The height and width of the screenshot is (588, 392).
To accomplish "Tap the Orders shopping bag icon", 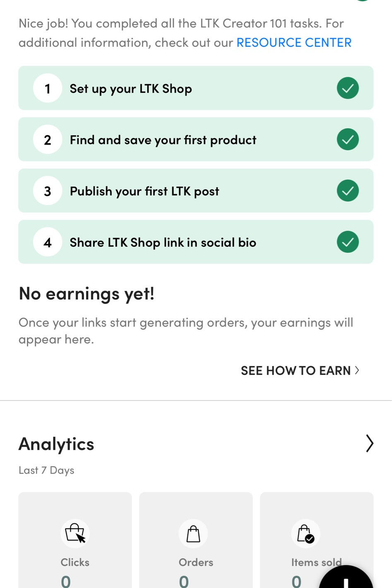I will click(x=193, y=533).
